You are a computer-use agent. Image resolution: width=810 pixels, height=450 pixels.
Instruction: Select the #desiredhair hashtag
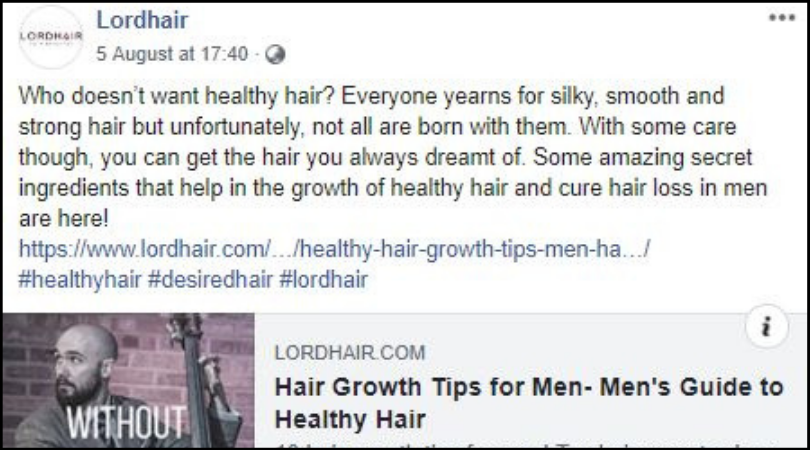pyautogui.click(x=210, y=280)
